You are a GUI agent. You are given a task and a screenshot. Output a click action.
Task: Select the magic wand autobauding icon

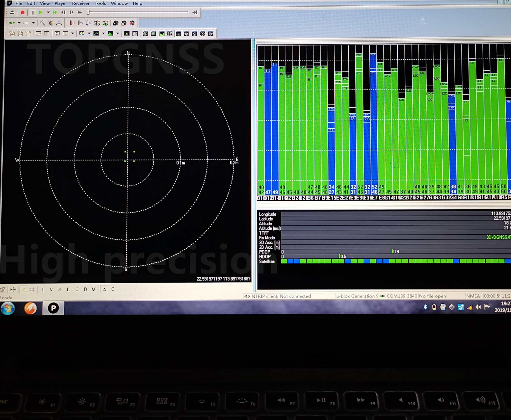[42, 23]
